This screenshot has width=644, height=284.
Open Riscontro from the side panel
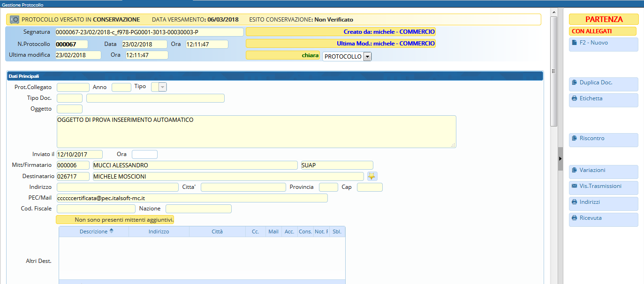603,140
